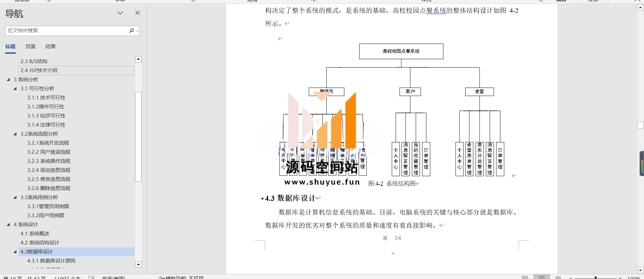Click the search magnifier icon in Navigation pane
The width and height of the screenshot is (644, 279).
coord(131,31)
